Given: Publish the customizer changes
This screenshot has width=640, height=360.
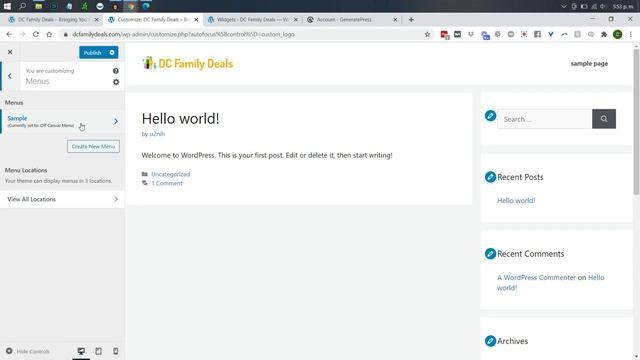Looking at the screenshot, I should click(x=93, y=53).
